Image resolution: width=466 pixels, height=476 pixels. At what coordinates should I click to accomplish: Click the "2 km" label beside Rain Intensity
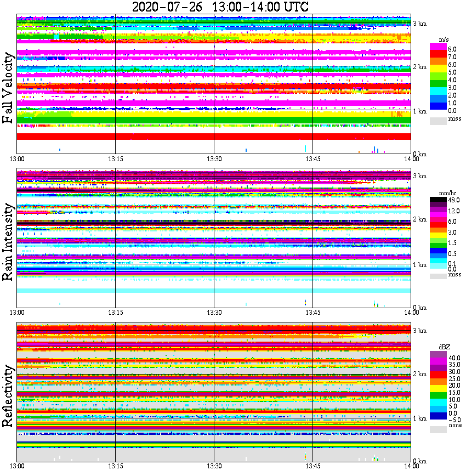pyautogui.click(x=419, y=219)
